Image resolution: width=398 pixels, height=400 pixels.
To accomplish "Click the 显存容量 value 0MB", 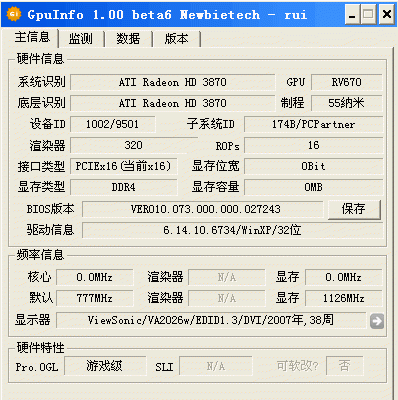I will pyautogui.click(x=313, y=187).
